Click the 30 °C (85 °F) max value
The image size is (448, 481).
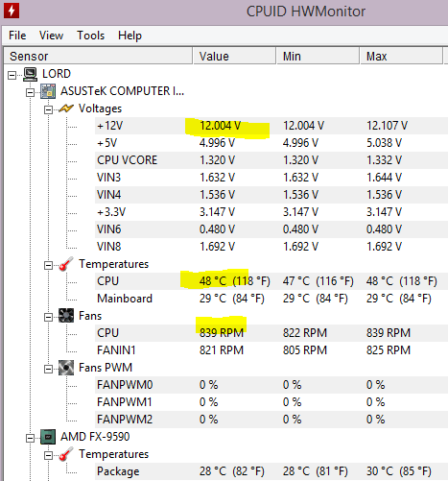tap(399, 471)
